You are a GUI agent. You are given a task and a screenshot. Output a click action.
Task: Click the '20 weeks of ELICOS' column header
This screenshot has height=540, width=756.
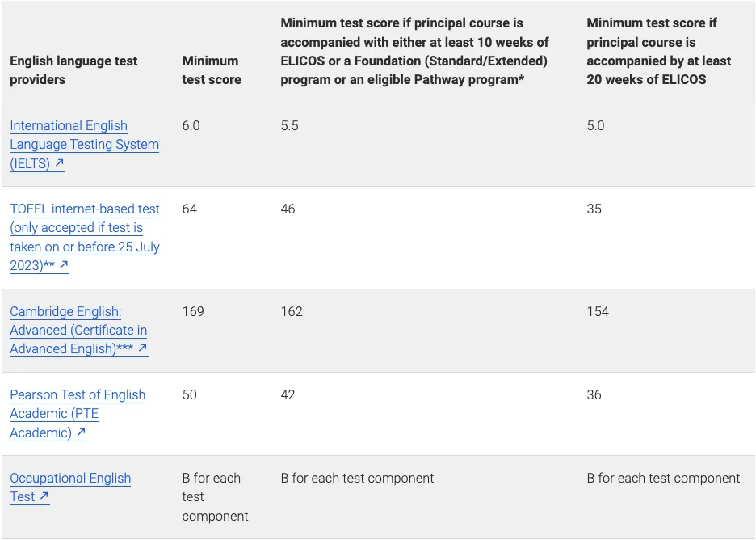658,51
